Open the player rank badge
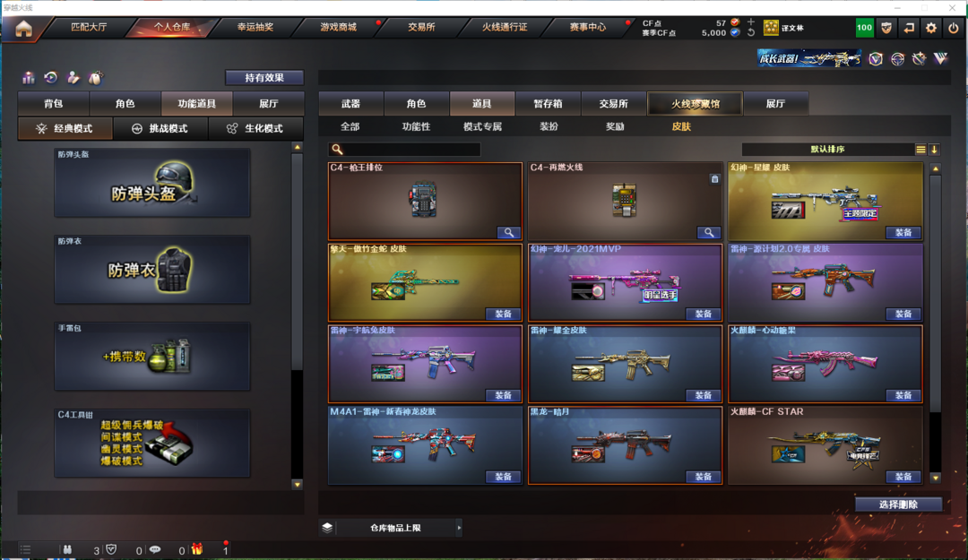 (x=771, y=28)
